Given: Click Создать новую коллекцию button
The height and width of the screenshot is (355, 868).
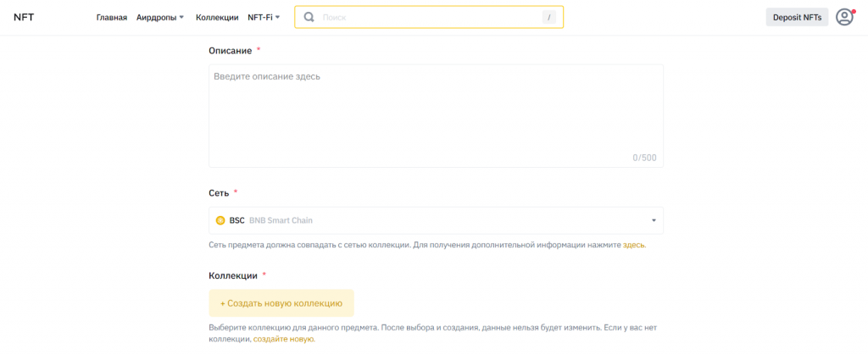Looking at the screenshot, I should pos(281,302).
